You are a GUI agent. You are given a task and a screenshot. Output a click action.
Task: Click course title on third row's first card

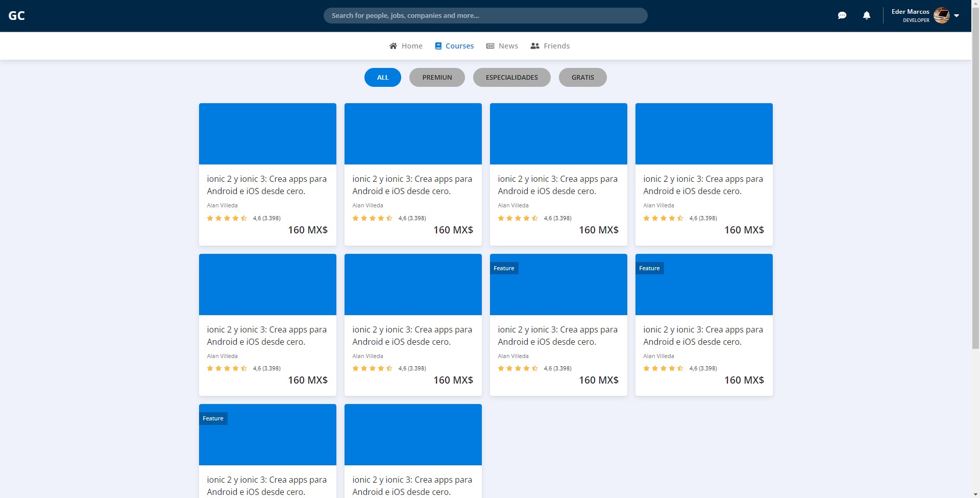tap(266, 486)
